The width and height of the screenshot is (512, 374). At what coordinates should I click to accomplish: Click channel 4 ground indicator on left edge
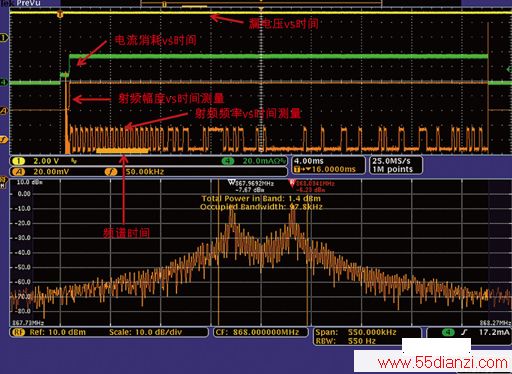coord(3,82)
